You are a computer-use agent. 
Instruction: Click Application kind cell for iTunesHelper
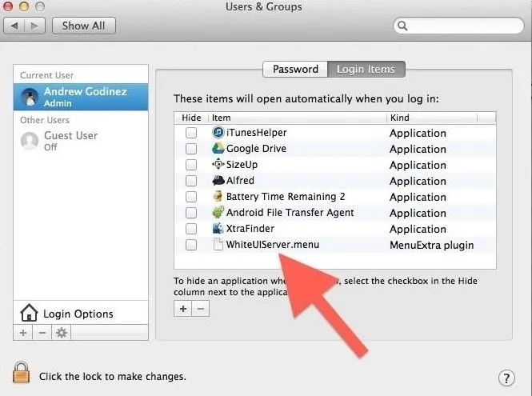click(x=418, y=134)
